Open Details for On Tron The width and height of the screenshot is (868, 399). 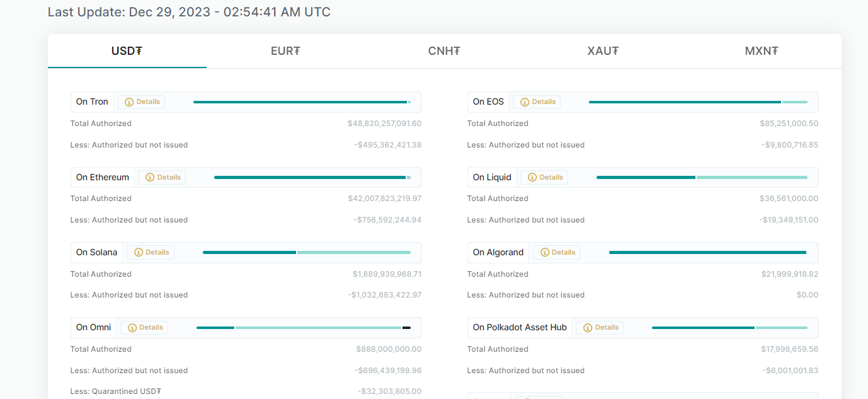pos(141,102)
